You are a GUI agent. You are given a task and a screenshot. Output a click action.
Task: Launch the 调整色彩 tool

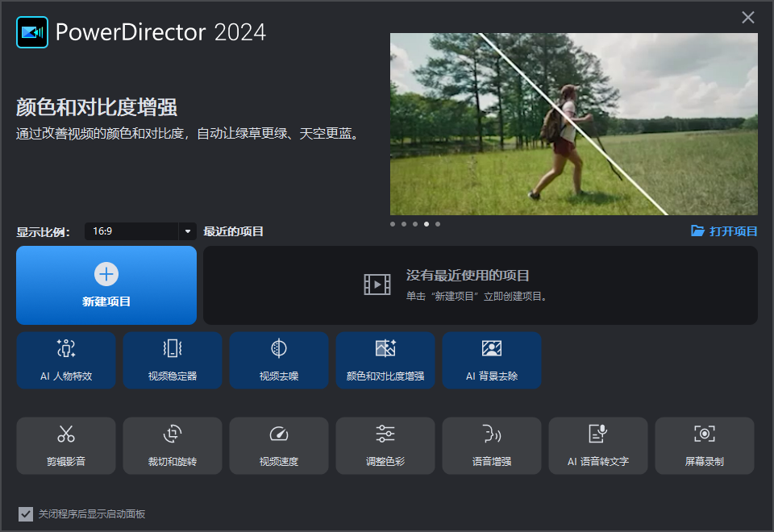pyautogui.click(x=385, y=446)
